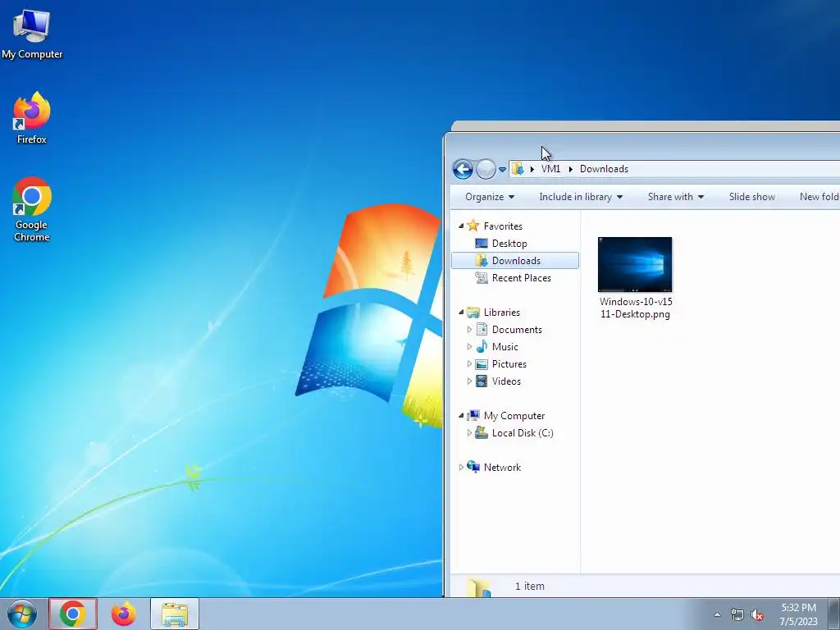The width and height of the screenshot is (840, 630).
Task: Select the Documents library
Action: coord(517,330)
